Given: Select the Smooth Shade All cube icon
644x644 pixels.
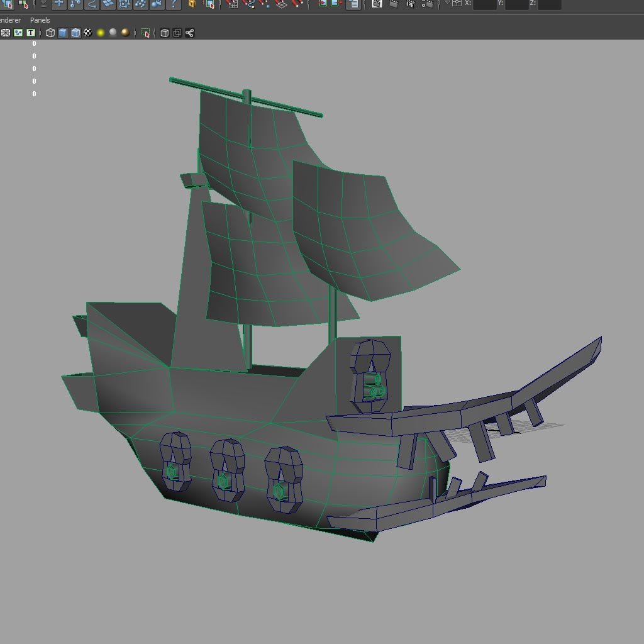Looking at the screenshot, I should click(62, 33).
